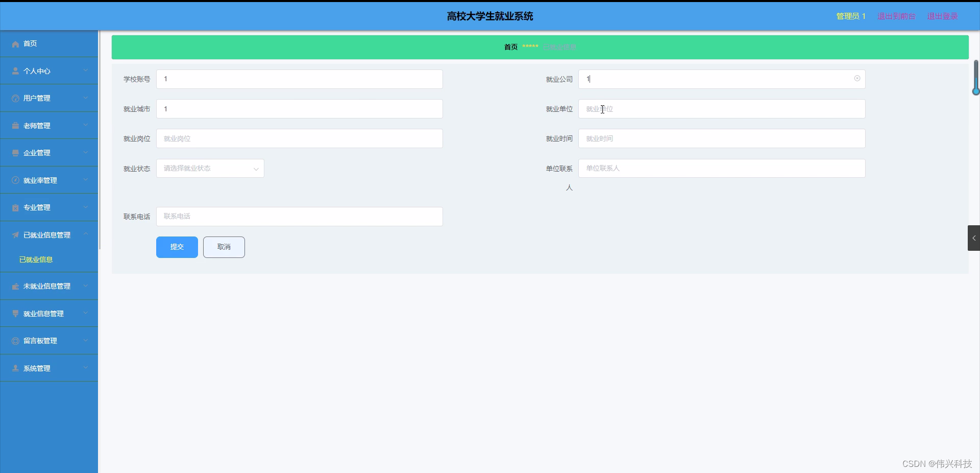Screen dimensions: 980x473
Task: Select the 系统管理 sidebar icon
Action: (15, 368)
